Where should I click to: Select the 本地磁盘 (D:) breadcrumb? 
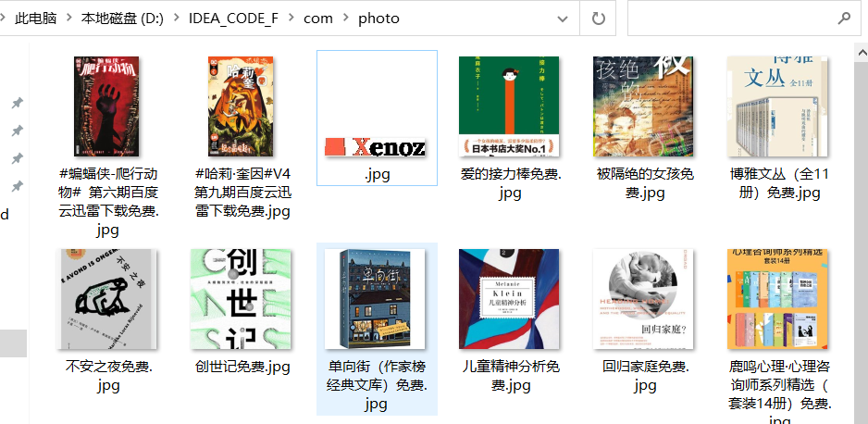click(122, 19)
